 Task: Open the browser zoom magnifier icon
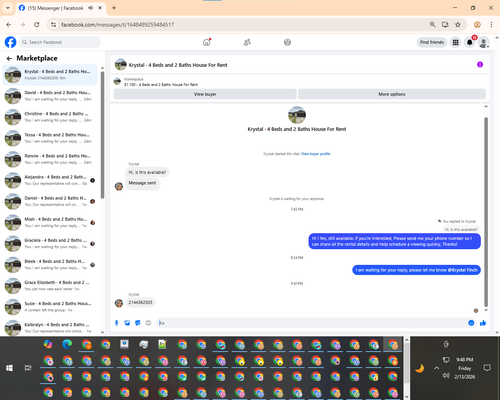(432, 25)
